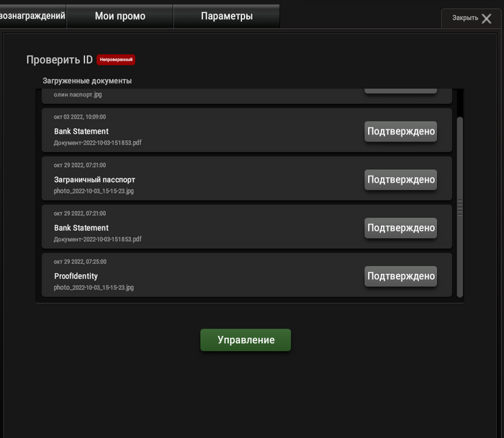Click the red Непроверенный status badge
Screen dimensions: 504x438
(x=116, y=60)
